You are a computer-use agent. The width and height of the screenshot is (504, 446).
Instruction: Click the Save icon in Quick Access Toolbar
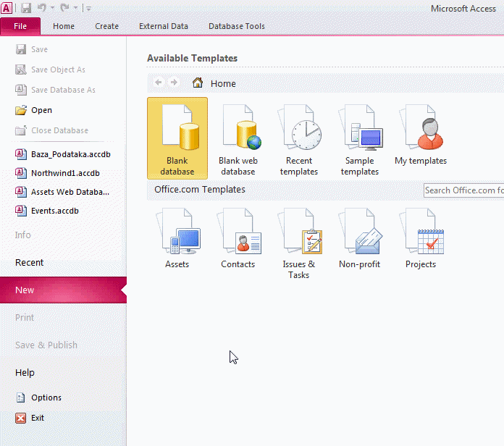point(26,8)
